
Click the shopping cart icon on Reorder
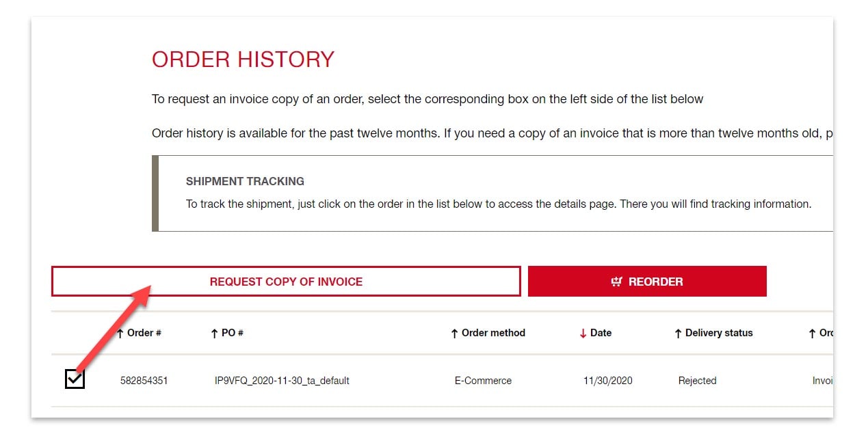(617, 282)
